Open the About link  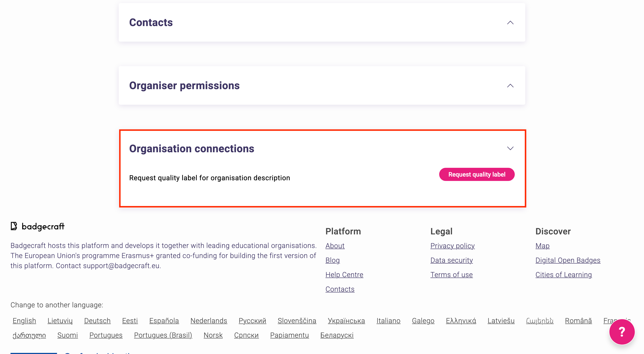[335, 246]
